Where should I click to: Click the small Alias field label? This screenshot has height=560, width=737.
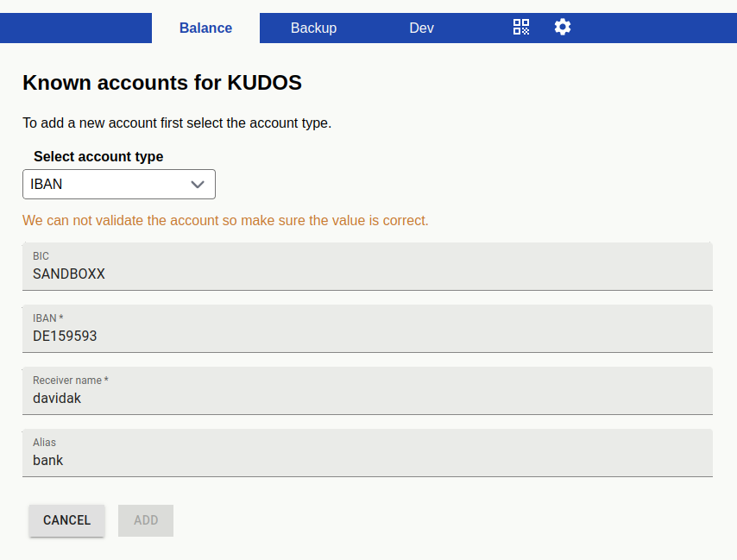pyautogui.click(x=44, y=443)
